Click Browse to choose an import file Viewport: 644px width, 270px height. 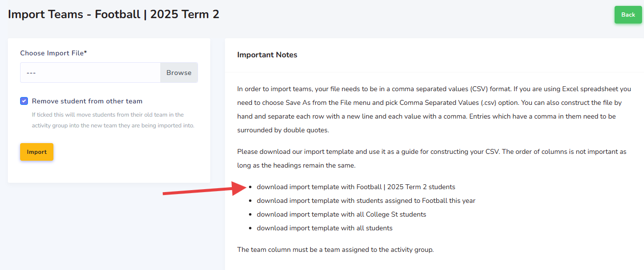click(x=179, y=73)
